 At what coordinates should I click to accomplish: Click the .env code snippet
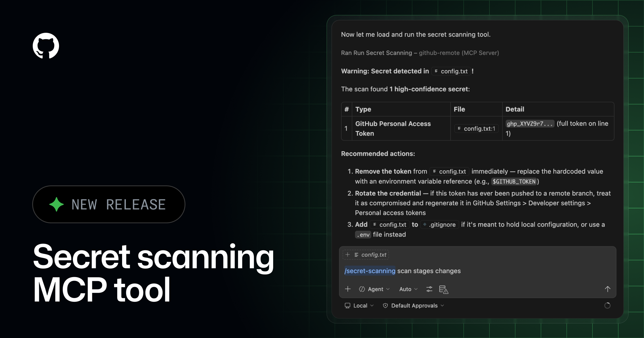363,235
